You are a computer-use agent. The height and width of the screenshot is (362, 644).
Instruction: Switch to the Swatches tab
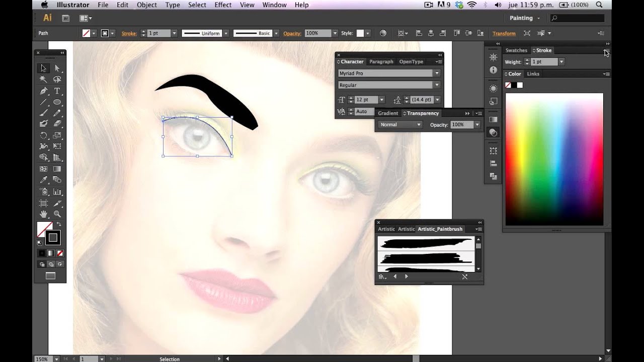[516, 50]
